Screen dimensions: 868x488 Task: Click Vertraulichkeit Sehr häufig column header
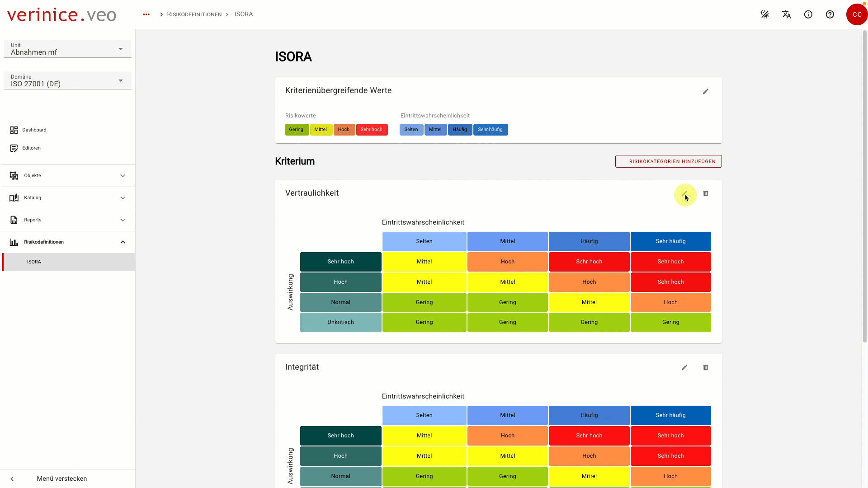(671, 241)
